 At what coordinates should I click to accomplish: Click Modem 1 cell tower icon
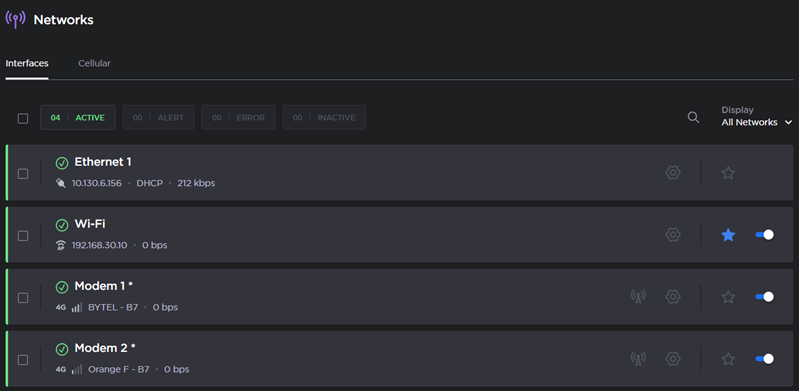(x=638, y=297)
